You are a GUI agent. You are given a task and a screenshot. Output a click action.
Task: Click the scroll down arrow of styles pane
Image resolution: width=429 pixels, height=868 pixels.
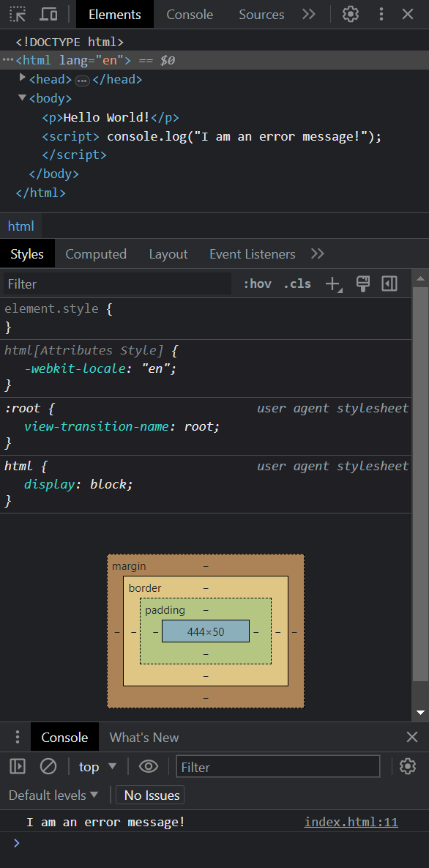[420, 713]
